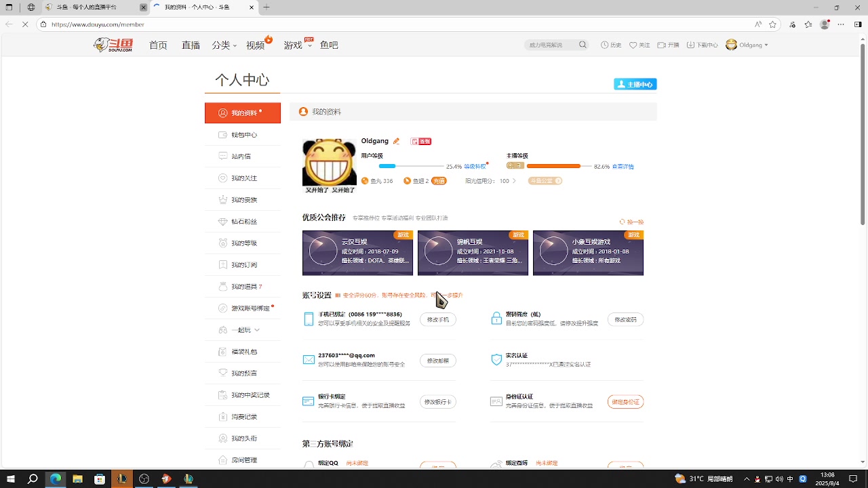Click the 充值 recharge button
Image resolution: width=868 pixels, height=488 pixels.
click(439, 181)
